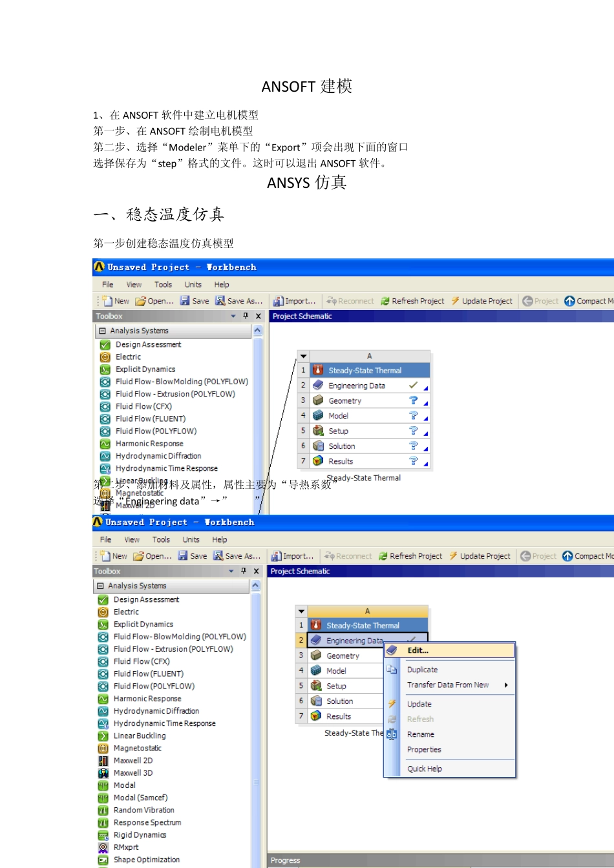Viewport: 614px width, 868px height.
Task: Select Linear Buckling in lower Toolbox
Action: click(x=140, y=736)
